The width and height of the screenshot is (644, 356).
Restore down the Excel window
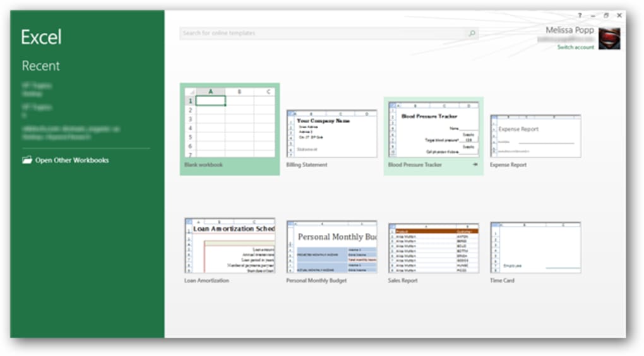point(606,16)
